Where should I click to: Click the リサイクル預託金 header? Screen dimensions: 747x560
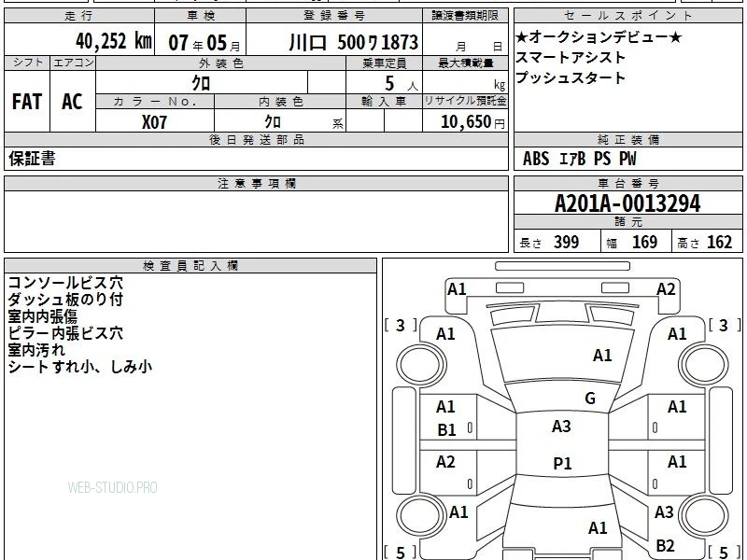(465, 101)
